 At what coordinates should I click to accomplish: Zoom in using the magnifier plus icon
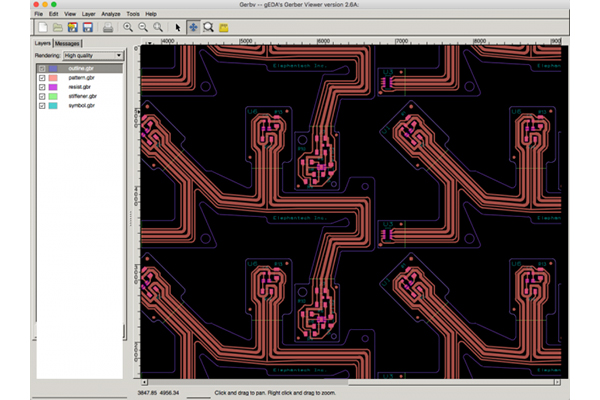[128, 27]
